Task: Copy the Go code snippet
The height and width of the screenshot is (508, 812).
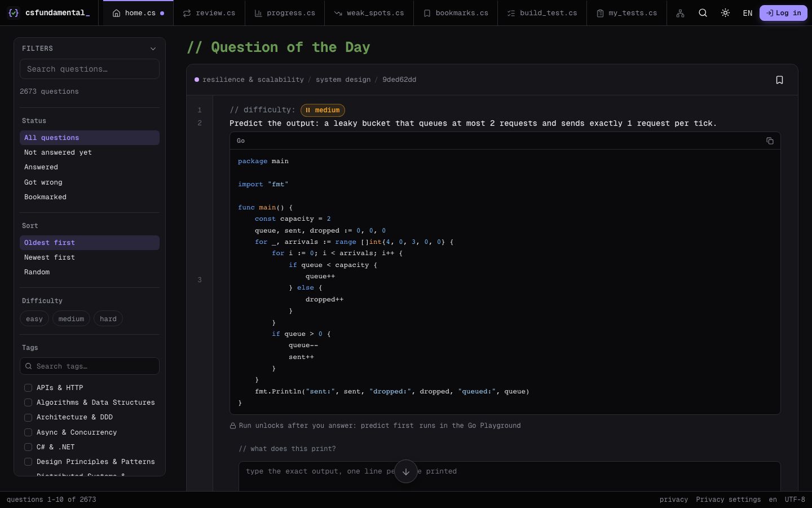Action: click(x=770, y=141)
